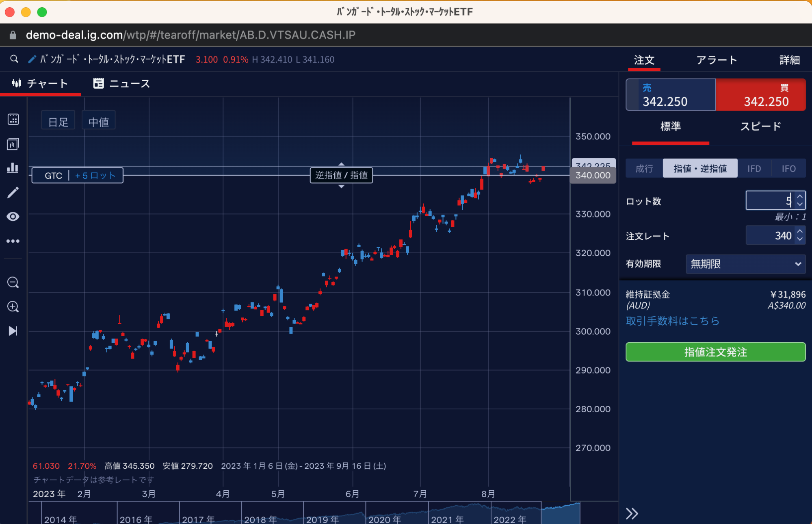Zoom out the chart with minus magnifier

[13, 282]
